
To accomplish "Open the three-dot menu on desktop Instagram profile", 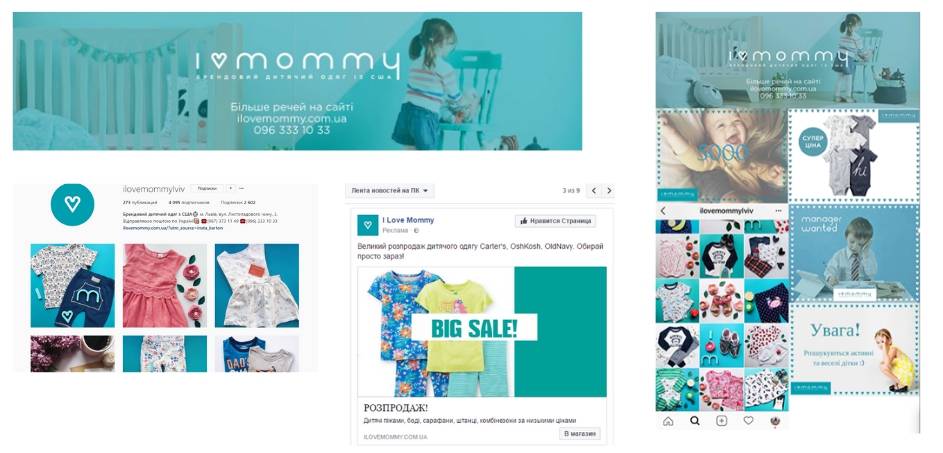I will pyautogui.click(x=242, y=188).
